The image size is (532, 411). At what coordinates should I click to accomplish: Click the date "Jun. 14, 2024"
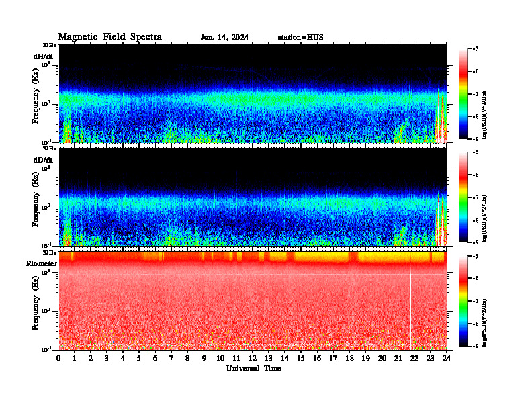pos(224,38)
